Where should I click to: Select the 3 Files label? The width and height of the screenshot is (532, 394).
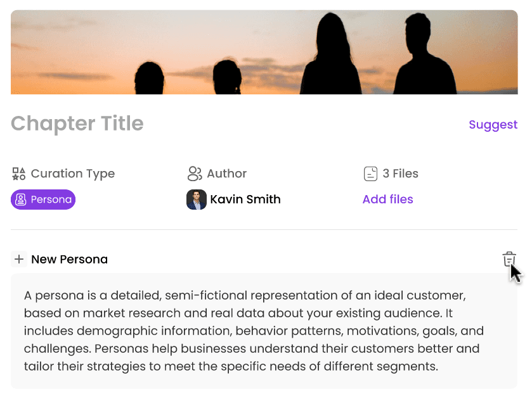coord(400,174)
